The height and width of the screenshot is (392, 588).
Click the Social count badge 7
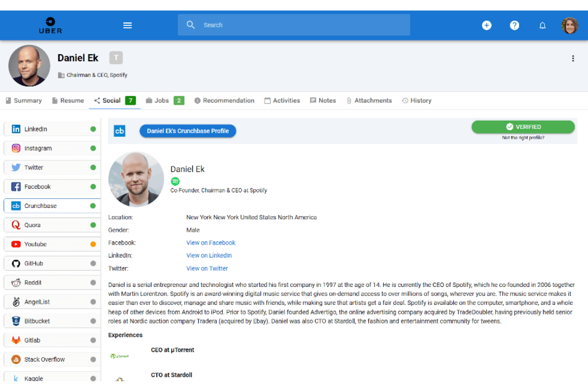pos(130,100)
